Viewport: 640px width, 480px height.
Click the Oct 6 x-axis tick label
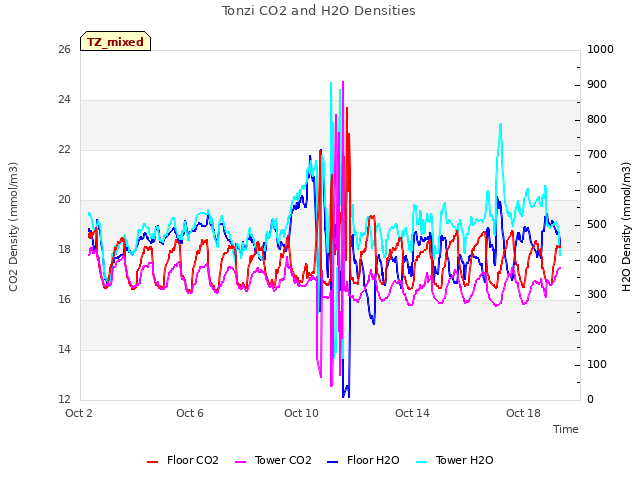point(190,413)
